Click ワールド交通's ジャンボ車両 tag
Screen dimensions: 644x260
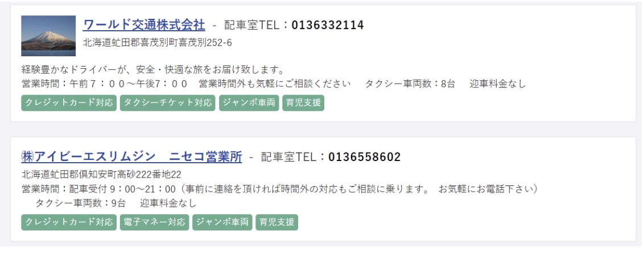[x=249, y=103]
